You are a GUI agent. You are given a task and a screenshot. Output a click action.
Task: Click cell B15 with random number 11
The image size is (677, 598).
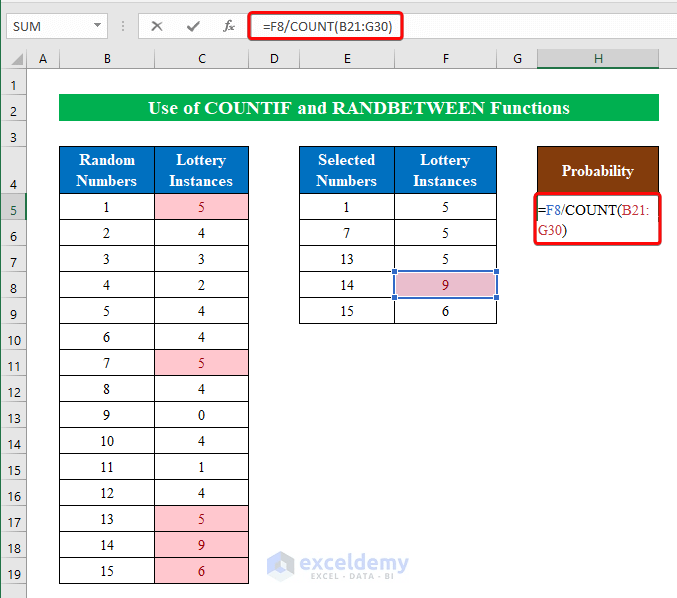click(107, 467)
